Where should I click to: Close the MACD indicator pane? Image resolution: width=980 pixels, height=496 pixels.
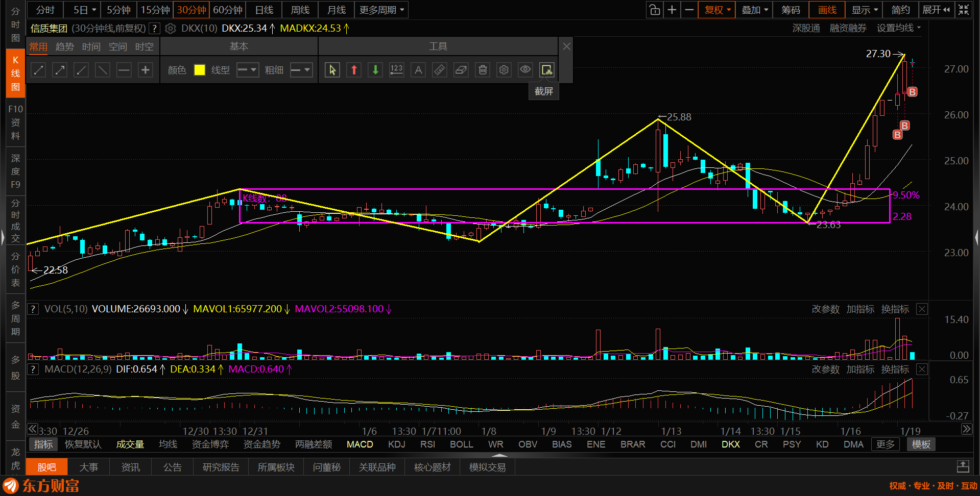tap(922, 369)
